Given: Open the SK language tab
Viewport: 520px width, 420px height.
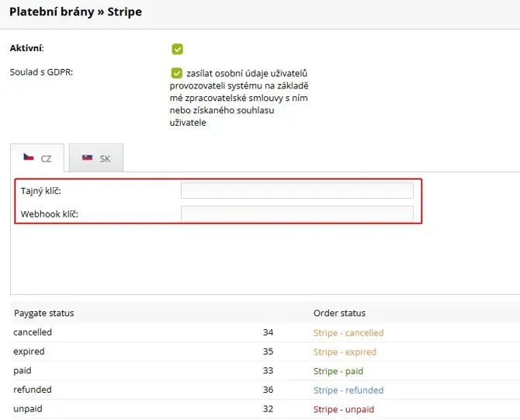Looking at the screenshot, I should 96,158.
